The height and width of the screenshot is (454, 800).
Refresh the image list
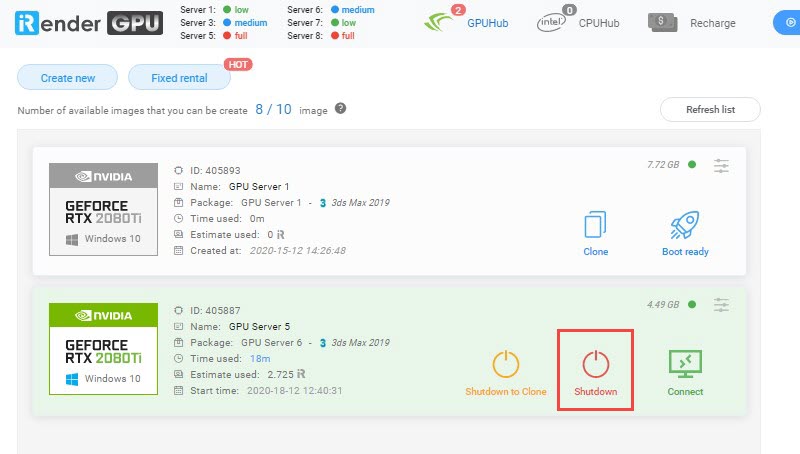[709, 109]
